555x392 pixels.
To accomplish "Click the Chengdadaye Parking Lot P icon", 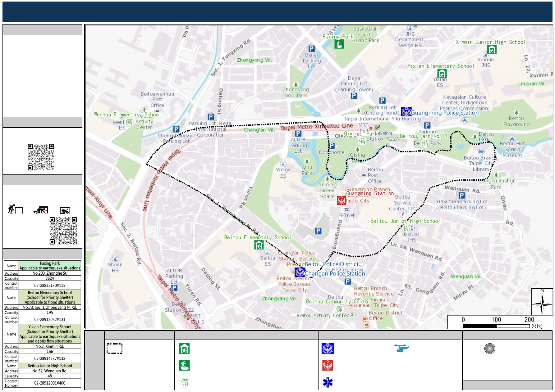I will (176, 129).
